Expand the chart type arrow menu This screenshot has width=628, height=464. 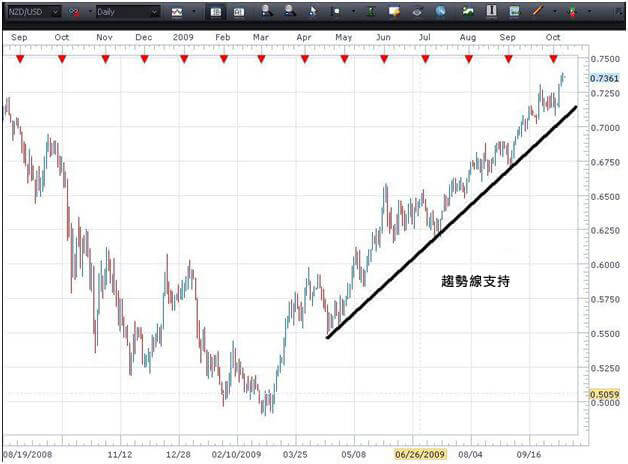click(x=193, y=12)
